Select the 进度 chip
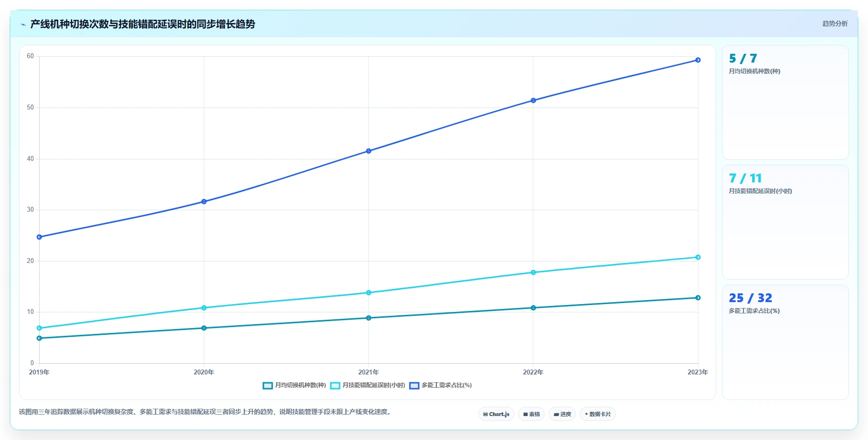This screenshot has height=440, width=868. 562,414
